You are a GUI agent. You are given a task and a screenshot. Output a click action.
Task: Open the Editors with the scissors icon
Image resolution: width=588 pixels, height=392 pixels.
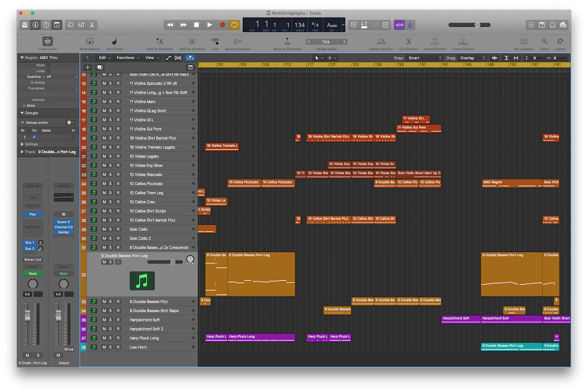92,25
